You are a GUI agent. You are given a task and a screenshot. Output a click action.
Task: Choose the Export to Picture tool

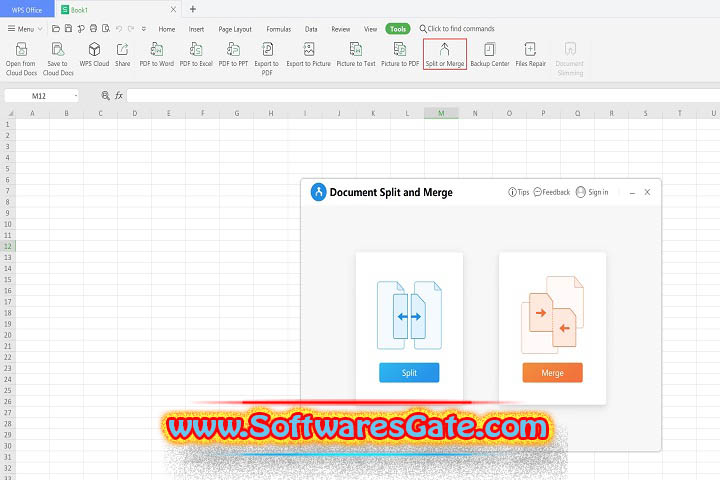[x=309, y=55]
